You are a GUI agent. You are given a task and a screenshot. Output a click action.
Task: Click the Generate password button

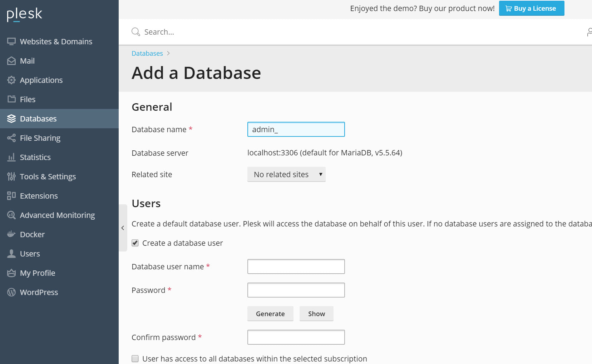coord(270,314)
